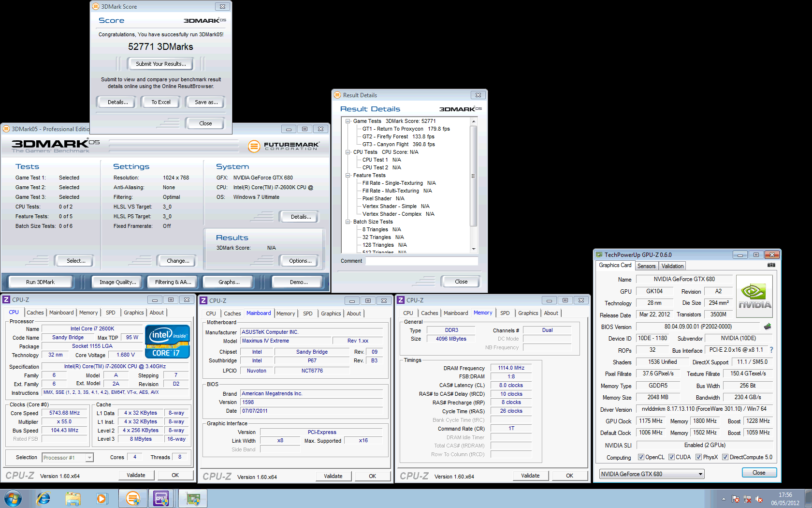
Task: Click the network tray icon
Action: tap(747, 499)
